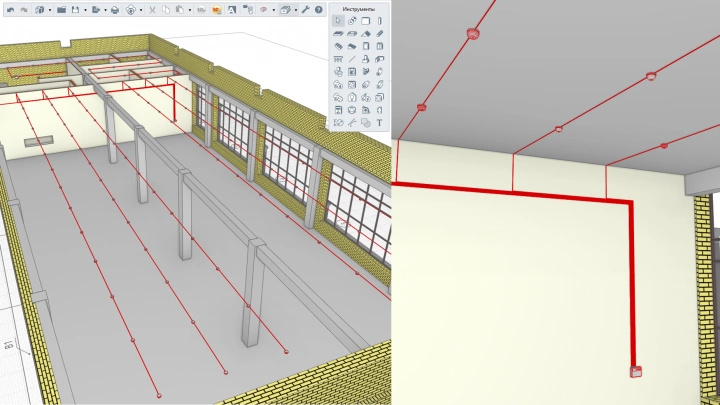Image resolution: width=720 pixels, height=405 pixels.
Task: Open help with the question mark icon
Action: click(319, 9)
